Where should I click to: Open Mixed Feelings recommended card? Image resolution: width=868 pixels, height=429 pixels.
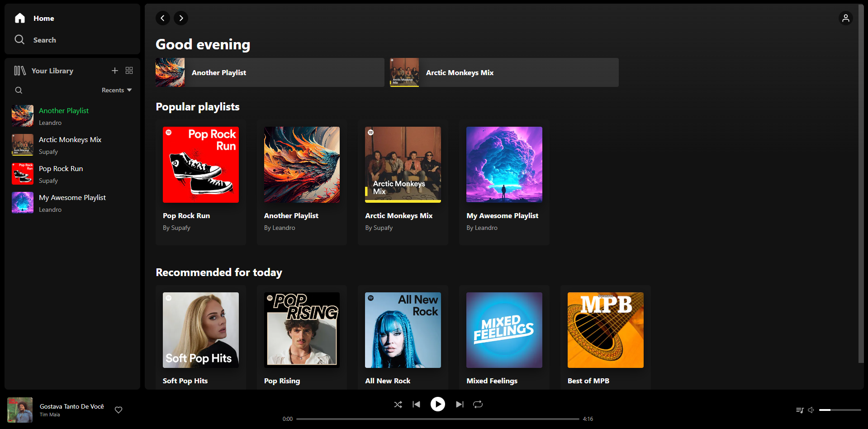click(504, 337)
